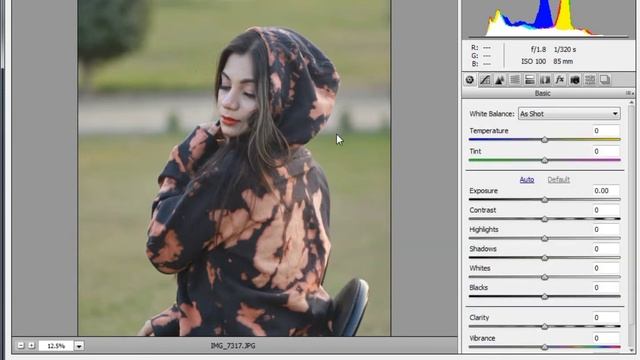Open the Snapshots panel tab
This screenshot has height=360, width=640.
[x=605, y=80]
